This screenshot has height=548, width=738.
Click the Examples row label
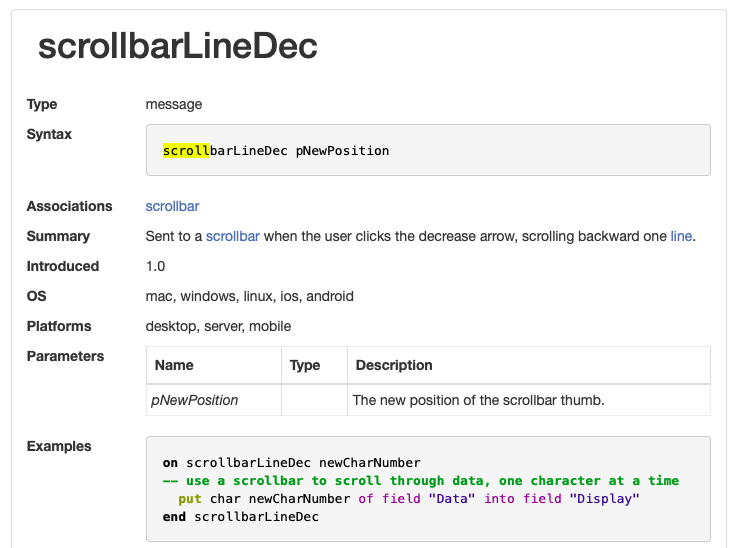[x=59, y=446]
